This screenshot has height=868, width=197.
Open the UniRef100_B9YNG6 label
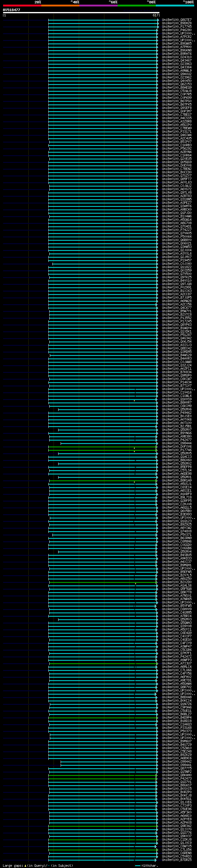pyautogui.click(x=176, y=433)
